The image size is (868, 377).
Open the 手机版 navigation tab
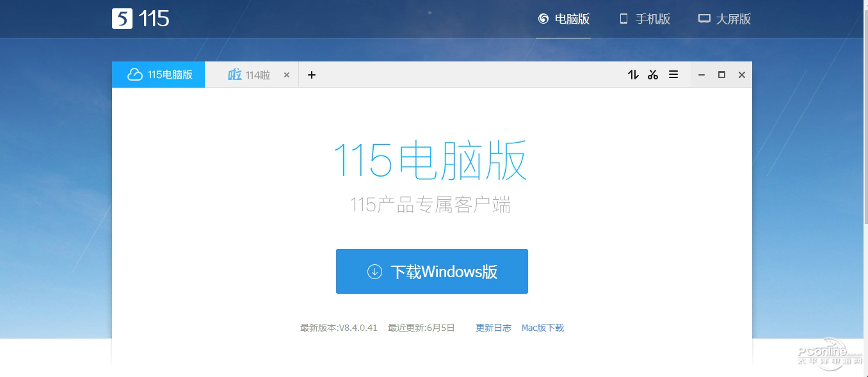coord(645,19)
